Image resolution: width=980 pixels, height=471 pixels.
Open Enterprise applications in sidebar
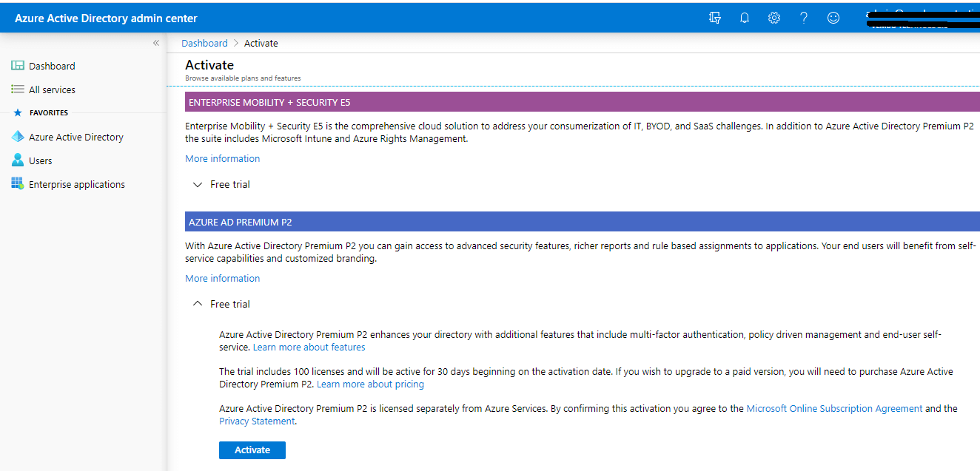pyautogui.click(x=77, y=184)
